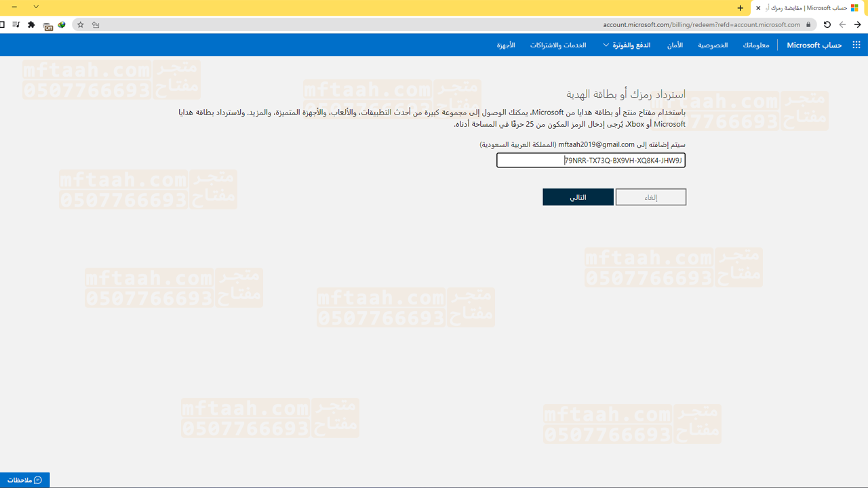This screenshot has width=868, height=488.
Task: Expand the الدفع والفوترة dropdown menu
Action: [627, 45]
